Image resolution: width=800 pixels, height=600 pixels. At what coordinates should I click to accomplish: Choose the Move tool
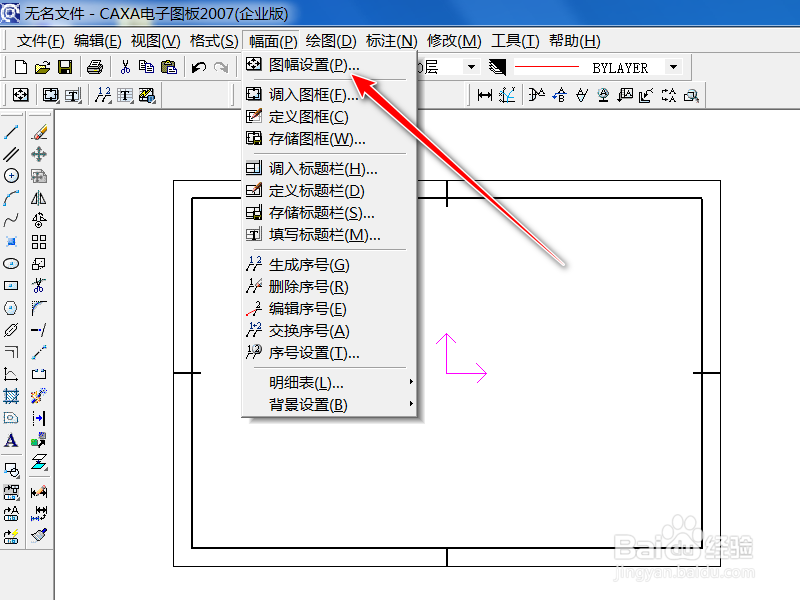[x=40, y=153]
